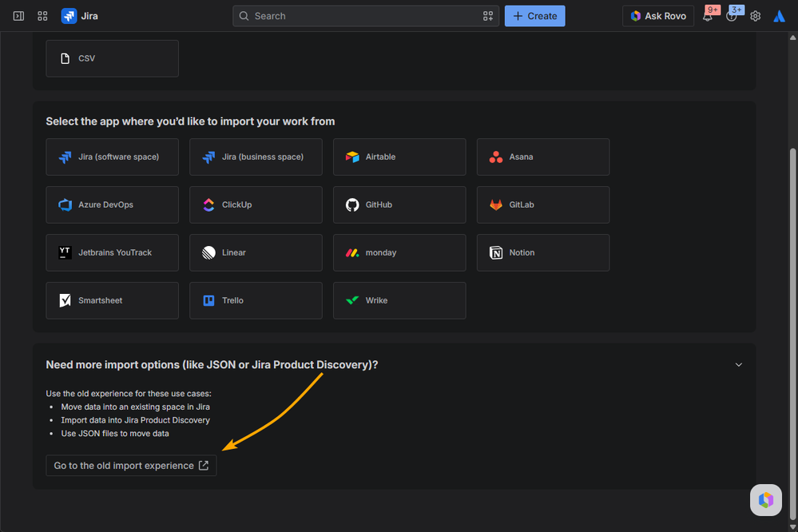Viewport: 798px width, 532px height.
Task: Click the ClickUp icon
Action: click(x=208, y=204)
